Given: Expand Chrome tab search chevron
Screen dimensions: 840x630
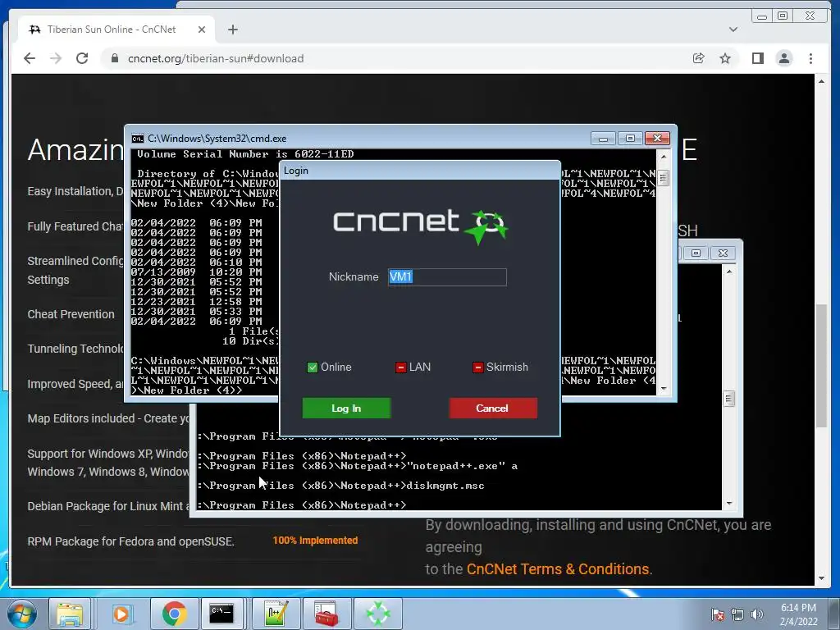Looking at the screenshot, I should pyautogui.click(x=733, y=30).
